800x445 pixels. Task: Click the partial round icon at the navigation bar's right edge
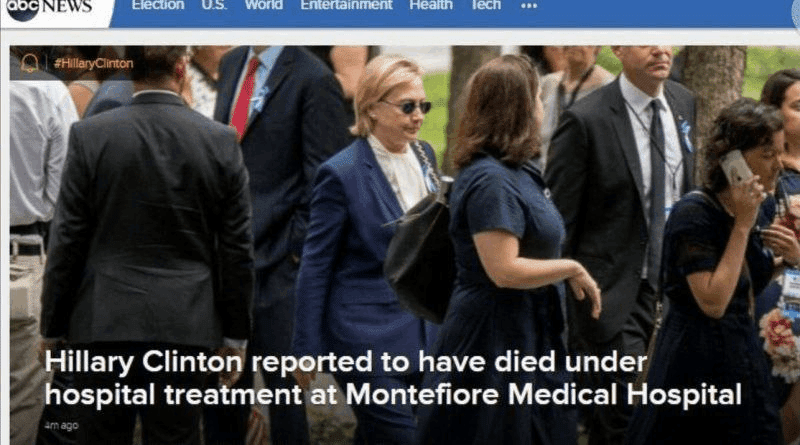click(796, 13)
